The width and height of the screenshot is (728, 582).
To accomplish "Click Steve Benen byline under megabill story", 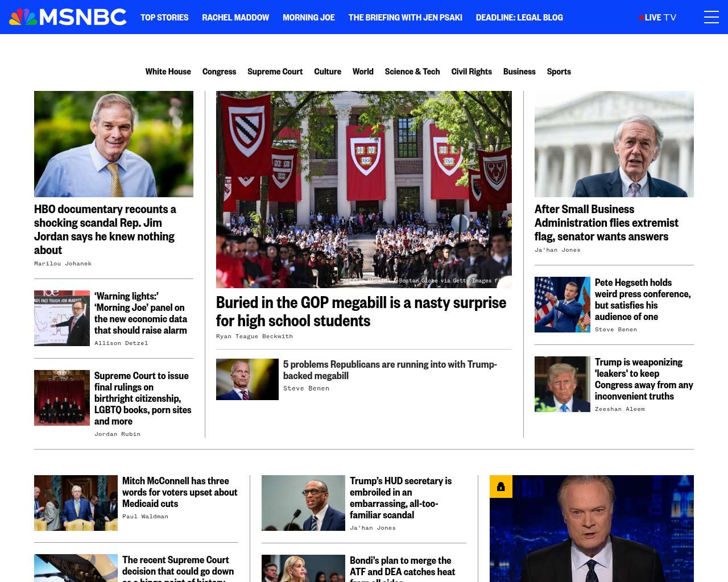I will (x=306, y=389).
